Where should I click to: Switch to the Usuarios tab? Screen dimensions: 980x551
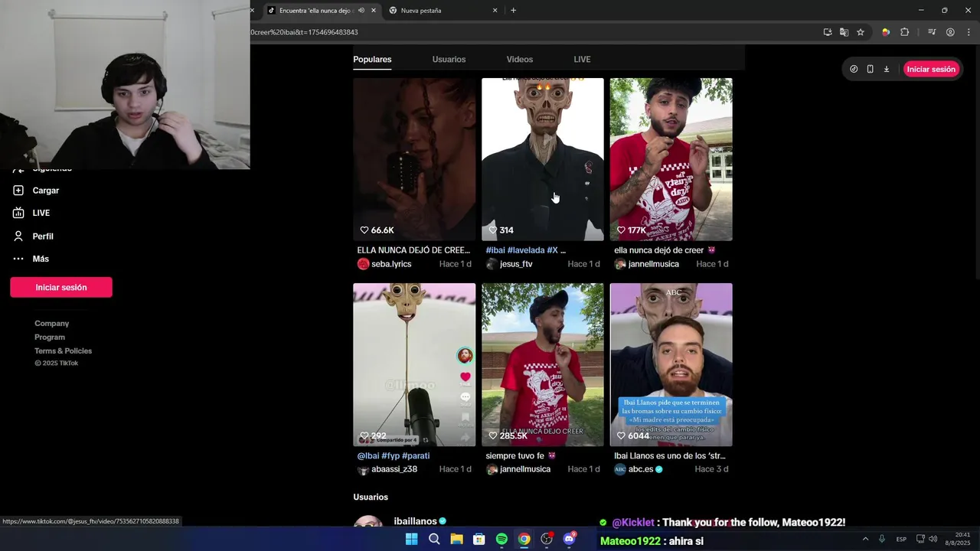449,59
